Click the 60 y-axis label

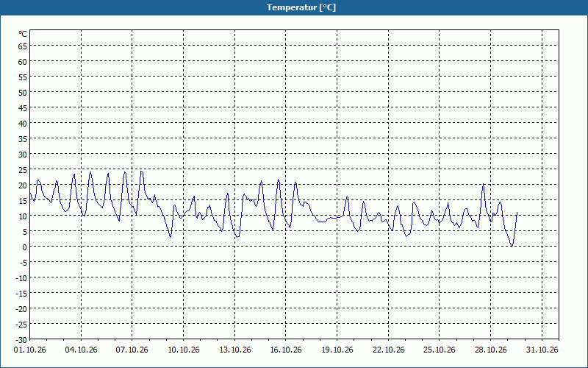coord(23,62)
